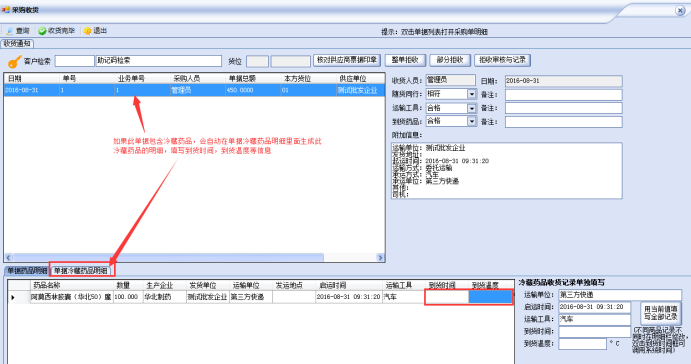
Task: Click the 单号 column header
Action: [87, 78]
